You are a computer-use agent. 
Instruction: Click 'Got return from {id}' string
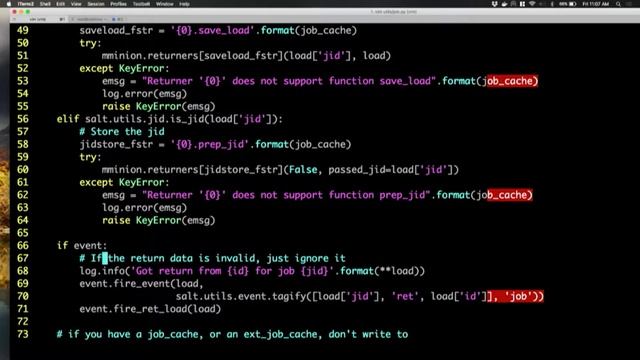pyautogui.click(x=192, y=271)
